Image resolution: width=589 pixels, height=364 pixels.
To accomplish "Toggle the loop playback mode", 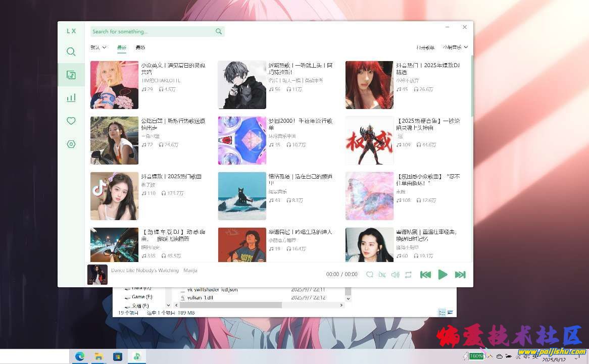I will click(x=408, y=275).
